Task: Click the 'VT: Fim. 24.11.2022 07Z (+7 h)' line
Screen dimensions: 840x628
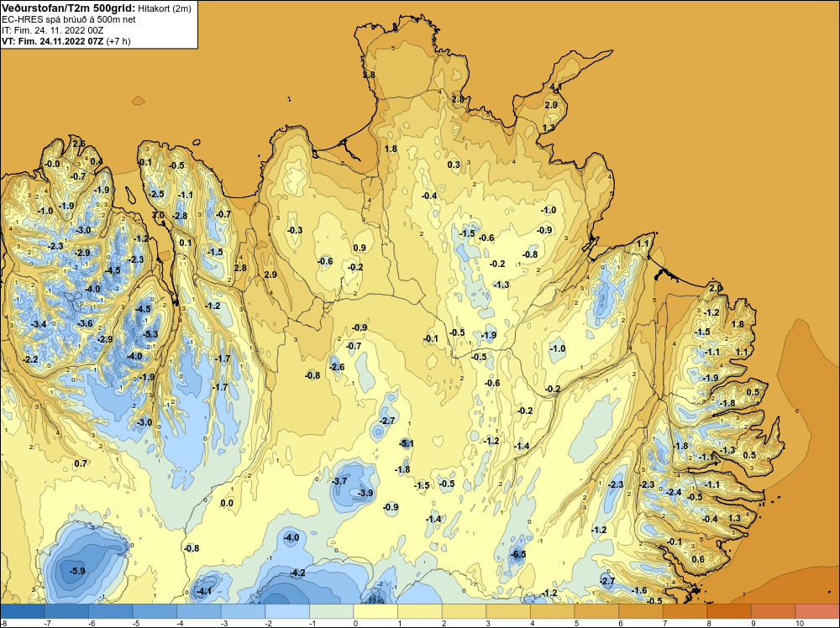Action: point(66,41)
